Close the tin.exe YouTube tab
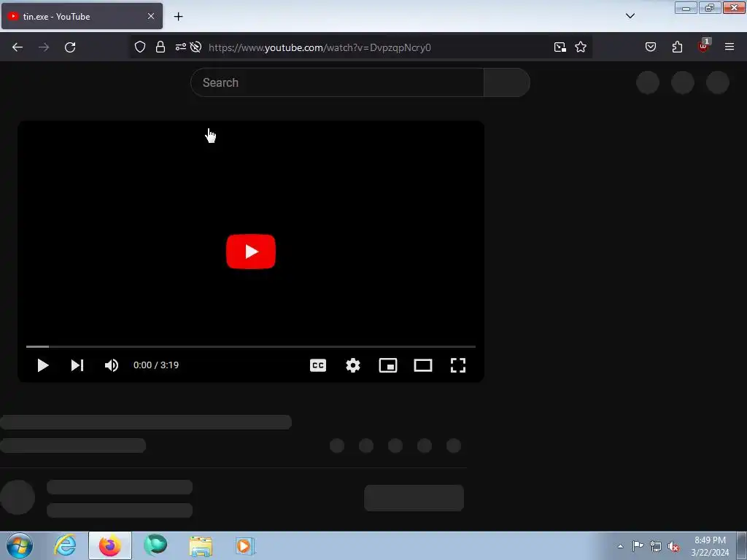Viewport: 747px width, 560px height. (151, 16)
